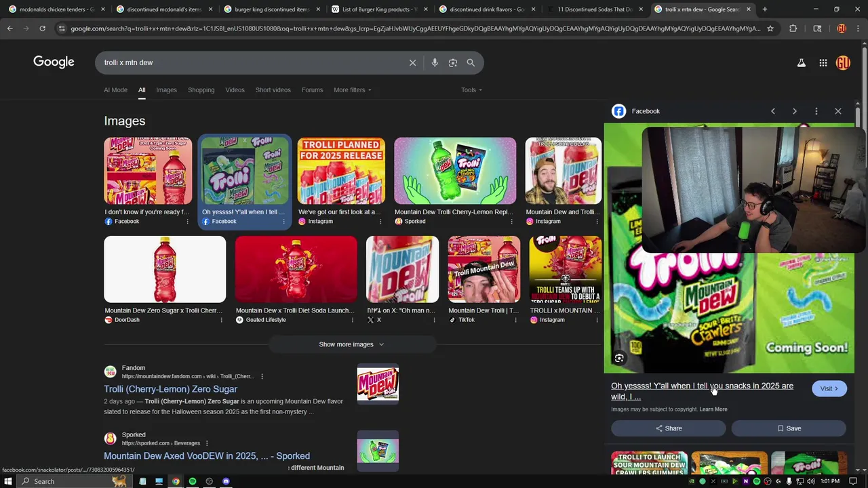868x488 pixels.
Task: Open browser extensions puzzle icon
Action: (793, 28)
